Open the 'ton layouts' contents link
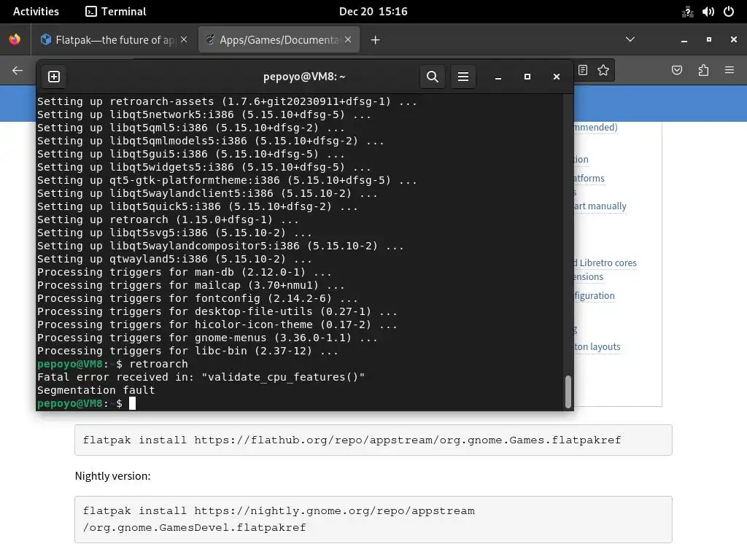The height and width of the screenshot is (560, 747). point(597,346)
